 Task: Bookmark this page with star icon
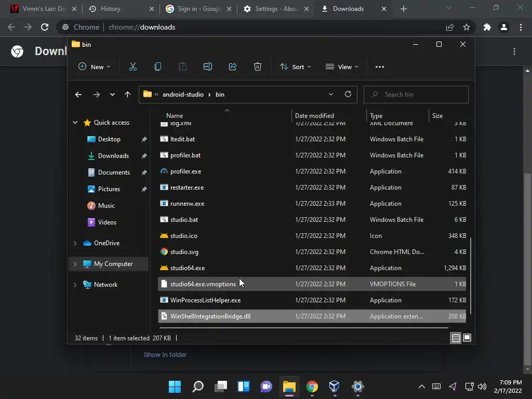[x=467, y=27]
